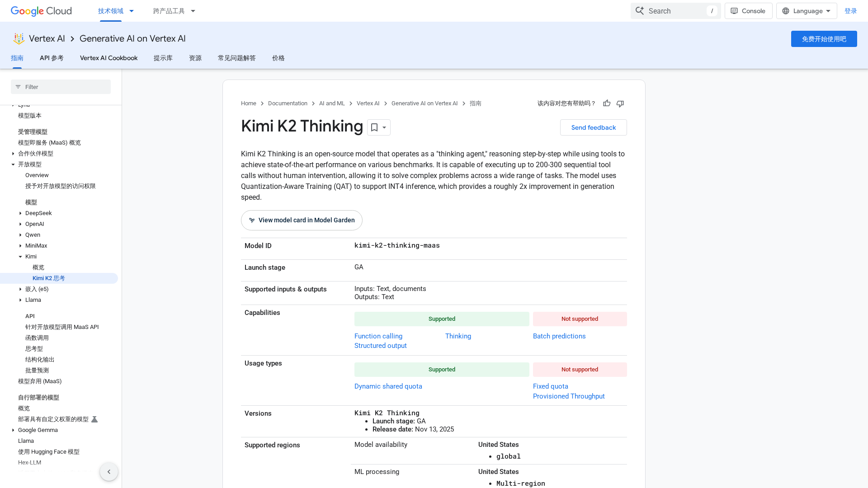Expand the DeepSeek tree item
The image size is (868, 488).
pyautogui.click(x=20, y=213)
